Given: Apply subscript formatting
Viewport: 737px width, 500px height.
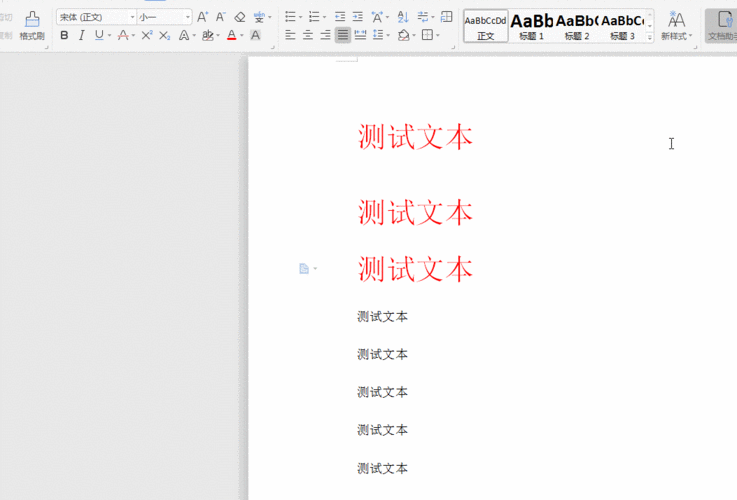Looking at the screenshot, I should (x=164, y=35).
